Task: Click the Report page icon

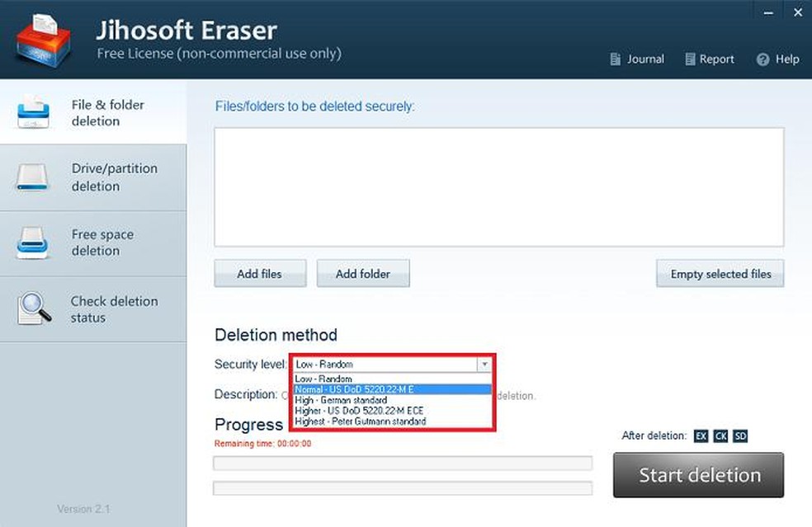Action: (x=688, y=59)
